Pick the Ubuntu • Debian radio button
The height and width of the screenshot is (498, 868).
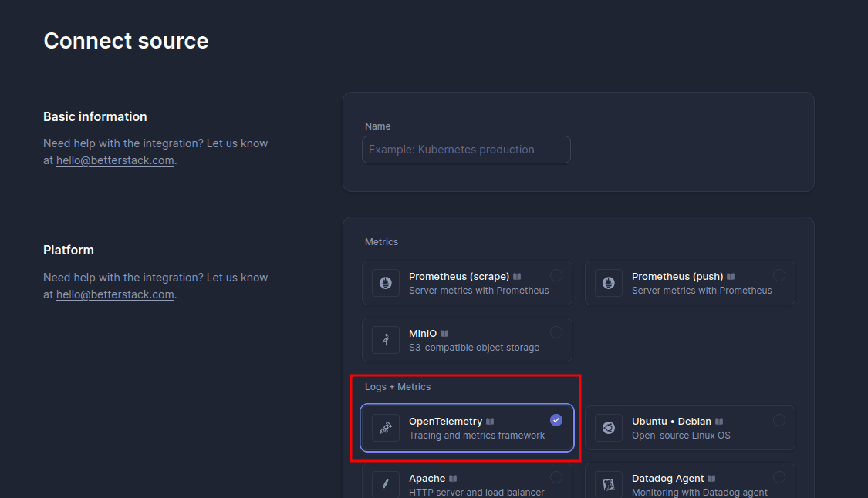pyautogui.click(x=779, y=420)
